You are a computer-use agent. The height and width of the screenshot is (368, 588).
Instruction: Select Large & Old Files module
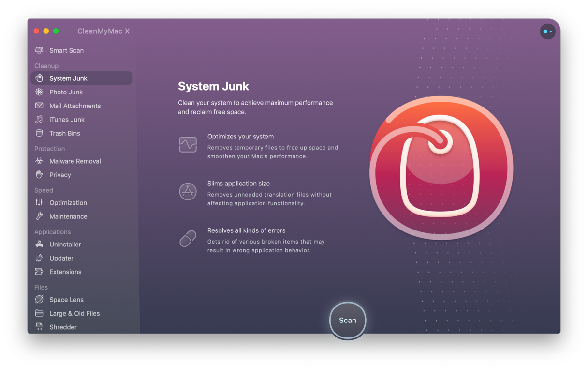(x=81, y=313)
